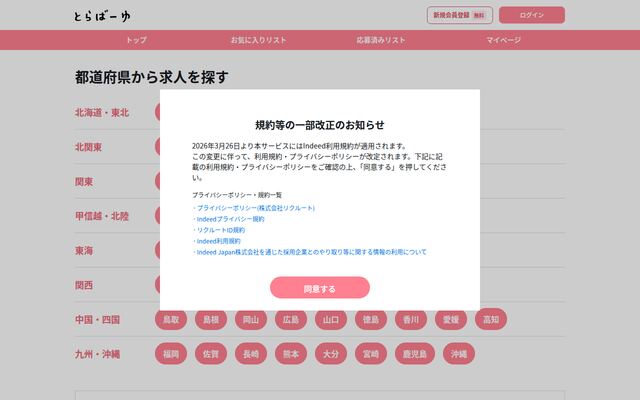The image size is (640, 400).
Task: Select the 福岡 prefecture button
Action: pyautogui.click(x=171, y=354)
